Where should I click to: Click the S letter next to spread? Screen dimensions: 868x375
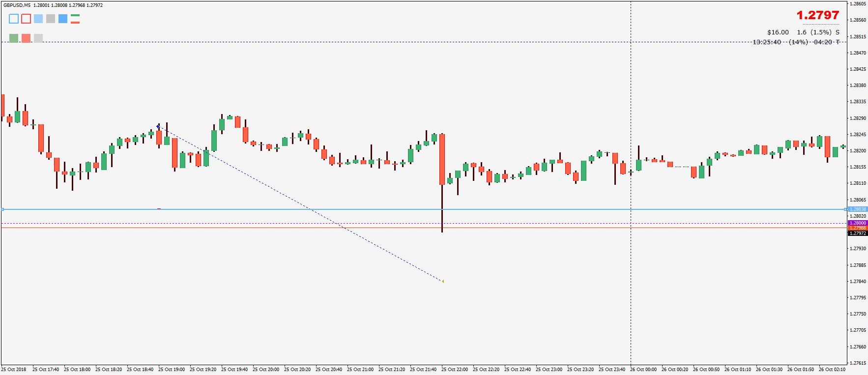click(838, 32)
